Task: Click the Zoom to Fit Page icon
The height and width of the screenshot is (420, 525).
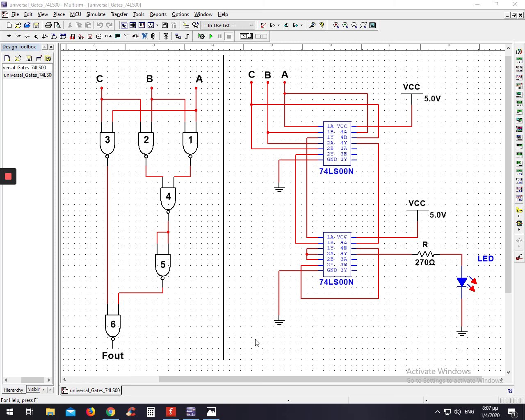Action: point(363,25)
